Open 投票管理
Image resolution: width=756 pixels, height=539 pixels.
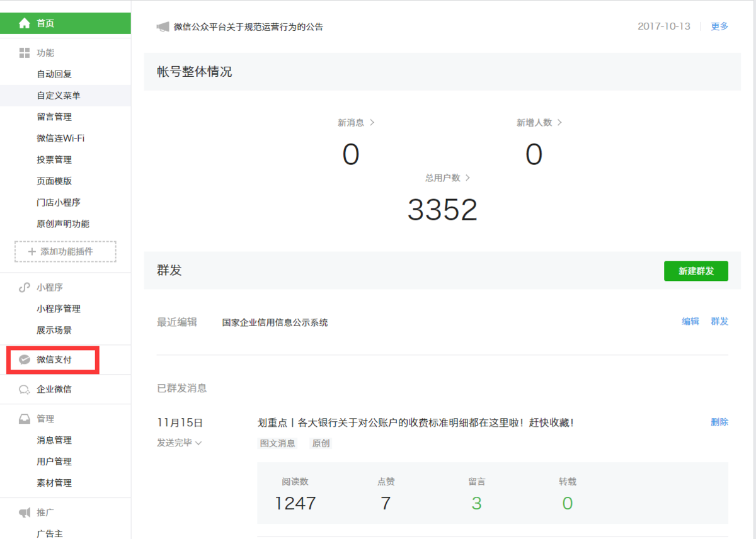coord(54,160)
